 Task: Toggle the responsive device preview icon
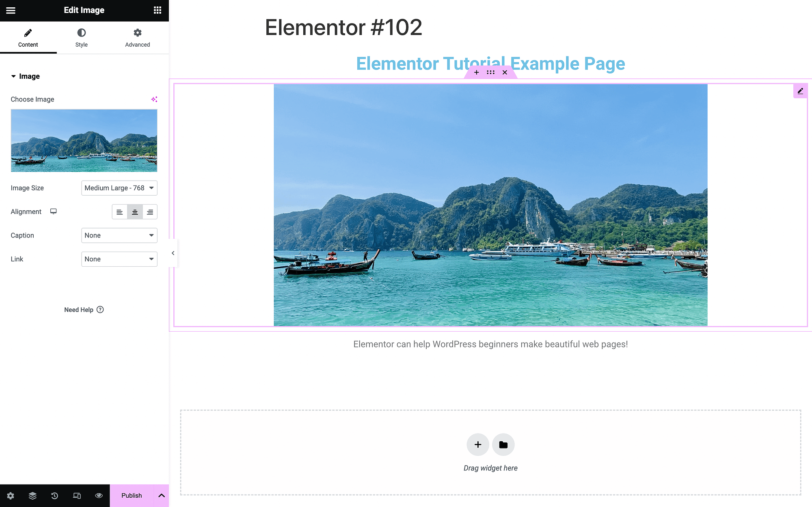coord(76,495)
